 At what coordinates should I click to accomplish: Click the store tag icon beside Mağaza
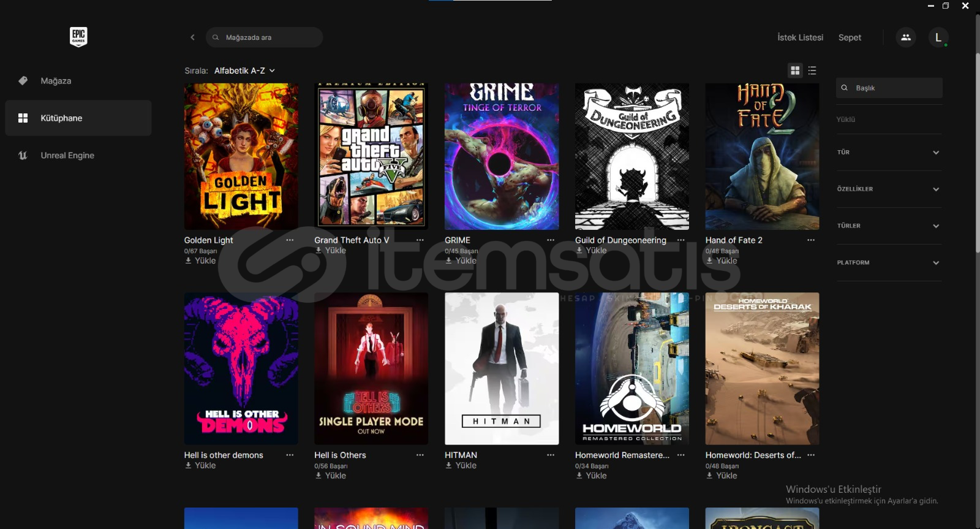coord(23,81)
